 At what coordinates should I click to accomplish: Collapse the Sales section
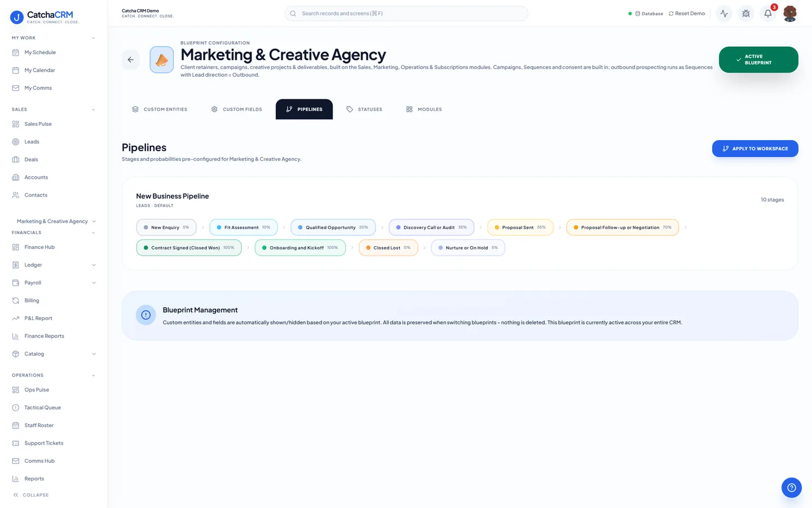(x=94, y=110)
